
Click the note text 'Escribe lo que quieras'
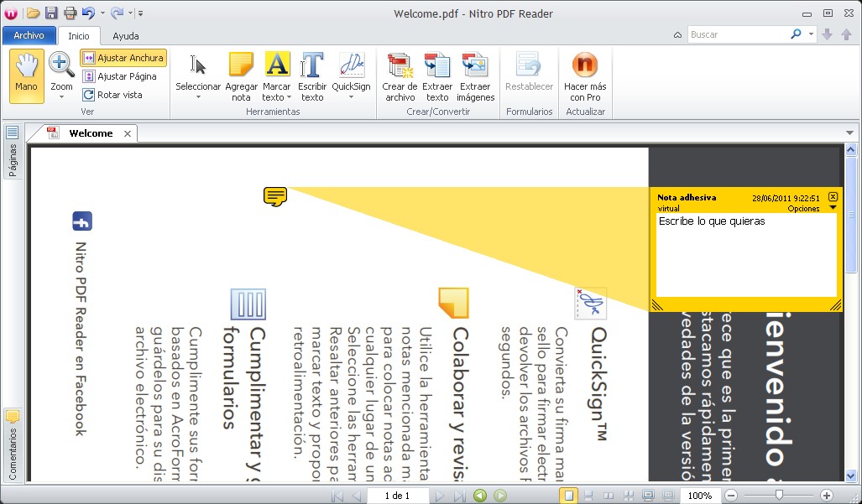click(x=712, y=221)
